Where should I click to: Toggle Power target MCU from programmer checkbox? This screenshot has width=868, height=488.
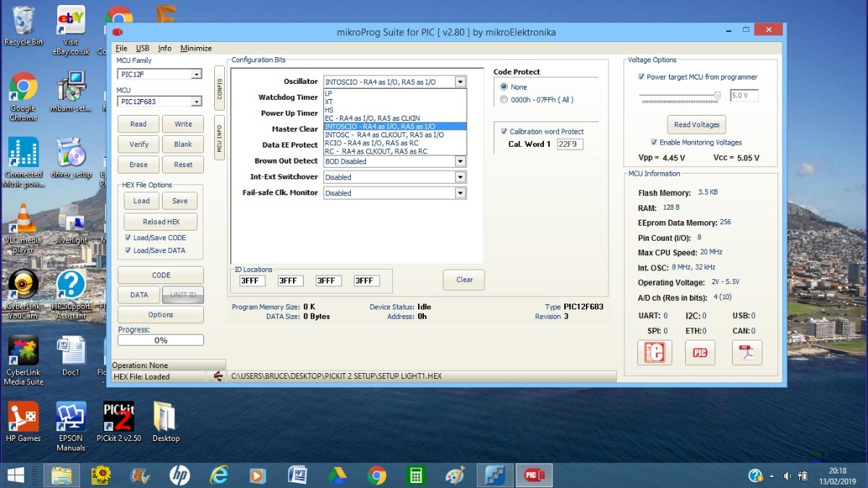642,77
